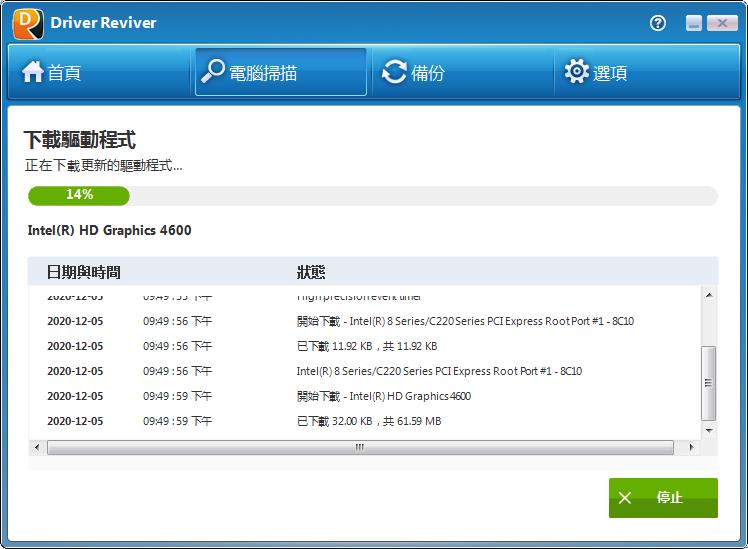748x549 pixels.
Task: Click the 下載驅動程式 heading
Action: pyautogui.click(x=80, y=140)
